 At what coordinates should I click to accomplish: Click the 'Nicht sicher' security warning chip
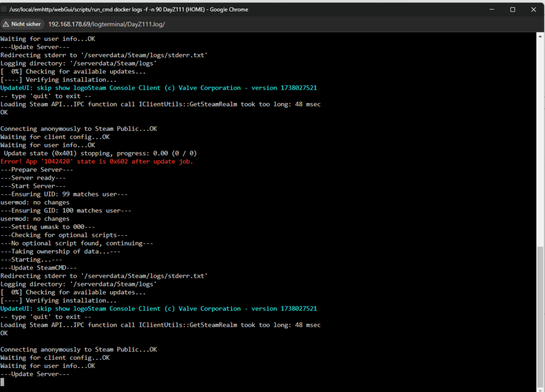pyautogui.click(x=22, y=24)
